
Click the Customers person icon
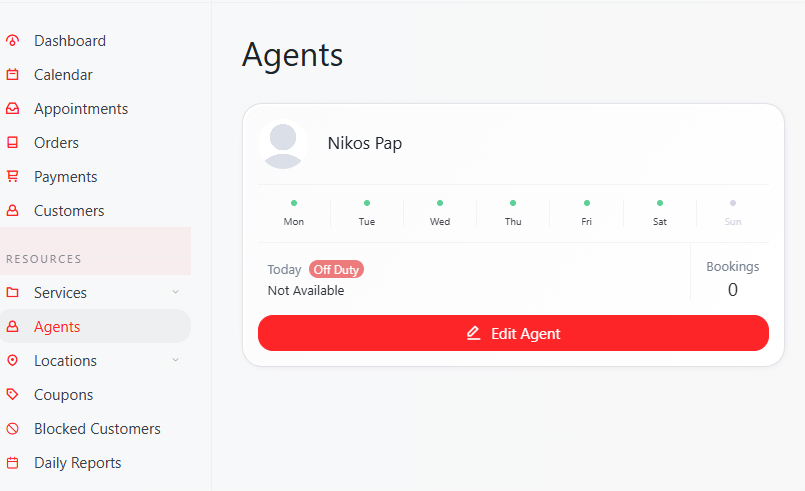[x=12, y=211]
